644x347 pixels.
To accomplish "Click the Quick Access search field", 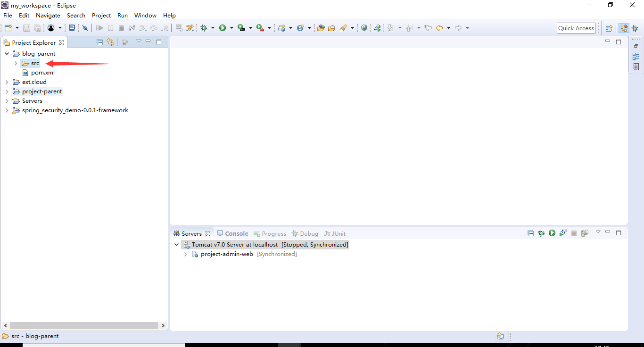I will (576, 28).
